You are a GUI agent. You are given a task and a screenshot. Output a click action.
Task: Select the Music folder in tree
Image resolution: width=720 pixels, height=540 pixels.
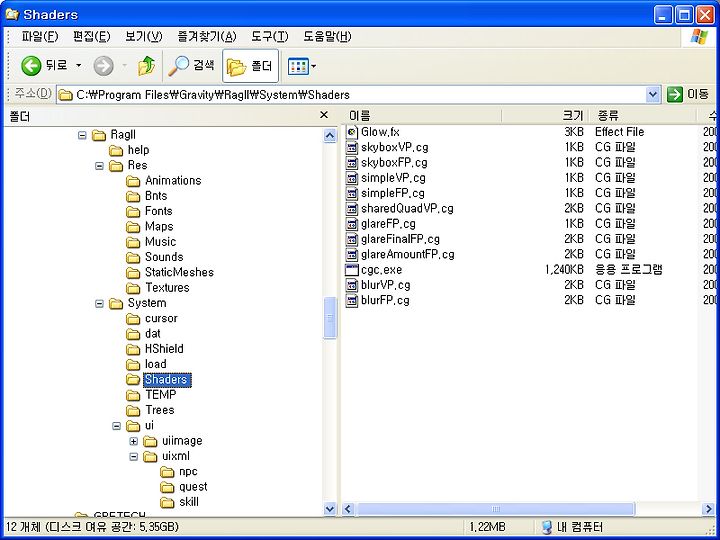pos(160,242)
